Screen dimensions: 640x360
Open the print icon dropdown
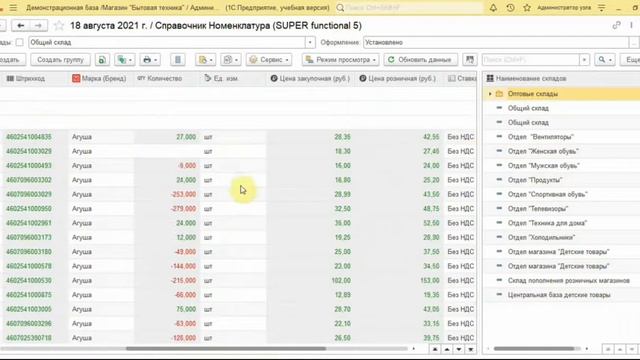coord(150,60)
